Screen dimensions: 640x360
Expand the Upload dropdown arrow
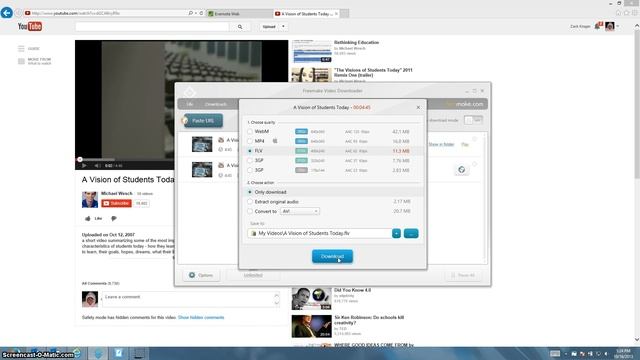coord(283,27)
